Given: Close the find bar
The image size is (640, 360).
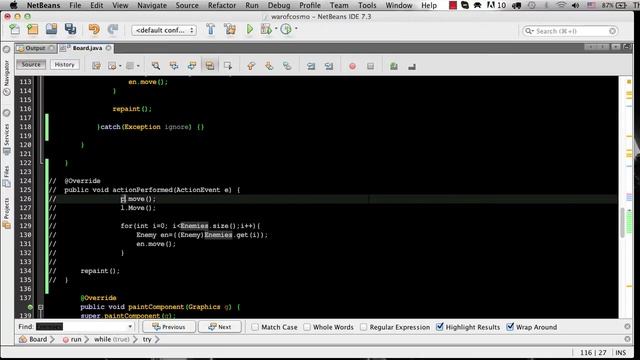Looking at the screenshot, I should (x=627, y=327).
